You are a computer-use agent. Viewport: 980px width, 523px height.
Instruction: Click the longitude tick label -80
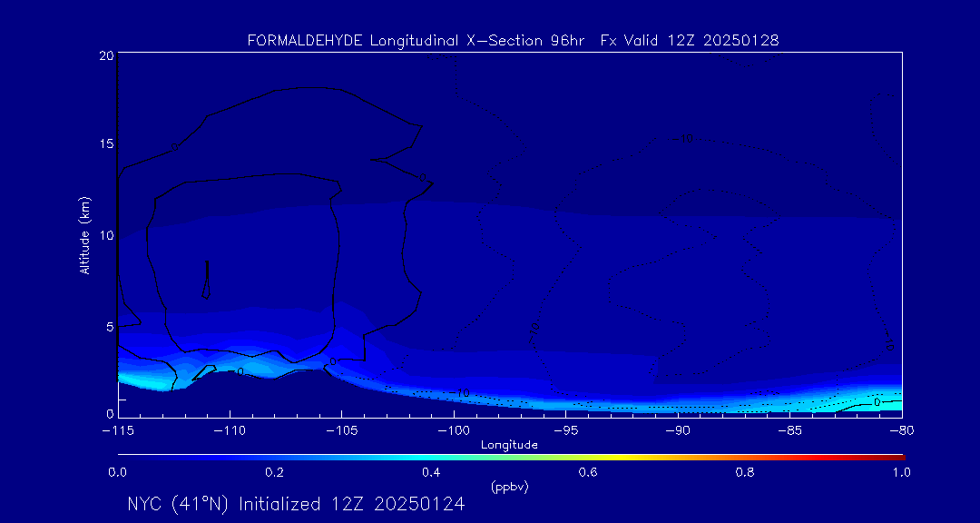pos(901,431)
